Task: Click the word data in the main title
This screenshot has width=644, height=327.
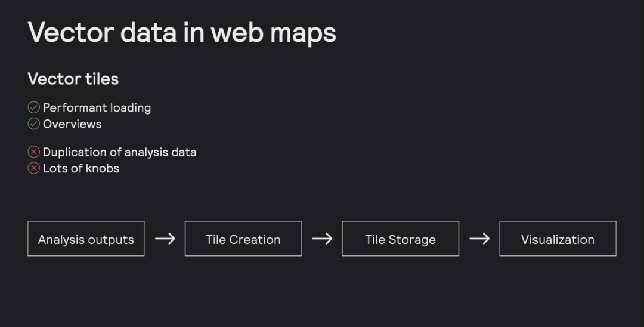Action: pos(148,32)
